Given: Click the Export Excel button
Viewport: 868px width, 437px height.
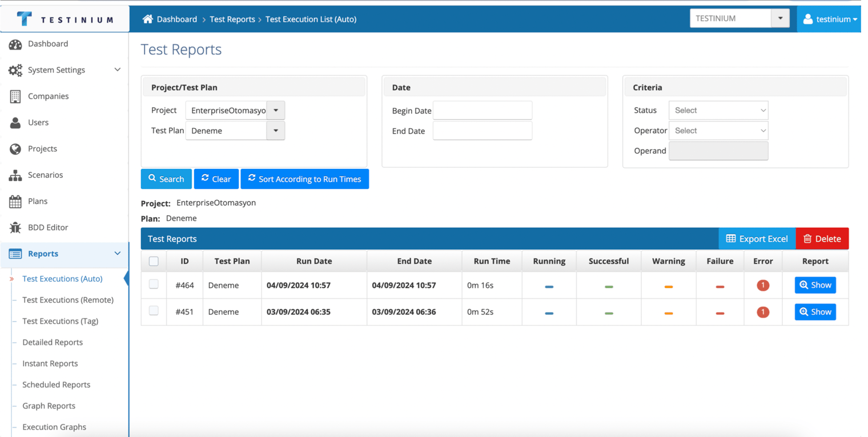Looking at the screenshot, I should click(x=757, y=239).
